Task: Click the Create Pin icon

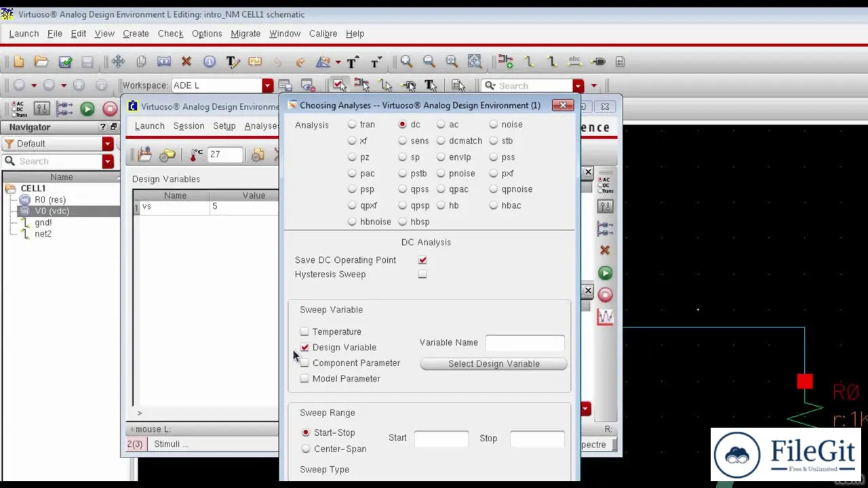Action: pyautogui.click(x=598, y=62)
